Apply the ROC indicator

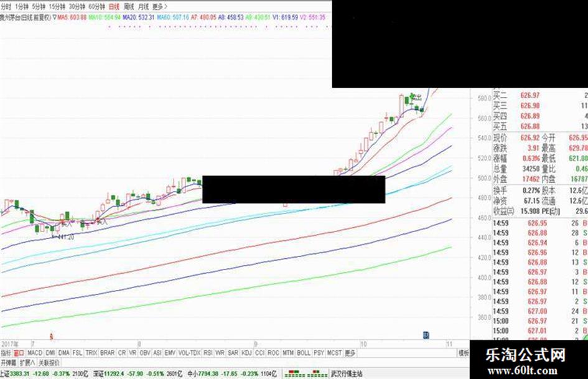tap(273, 353)
